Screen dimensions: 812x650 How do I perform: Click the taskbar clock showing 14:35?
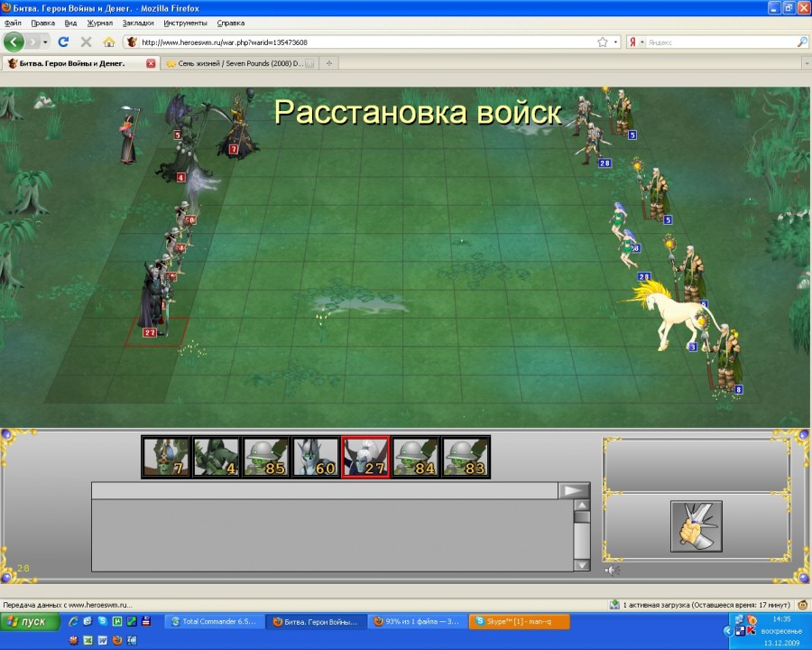[x=781, y=619]
